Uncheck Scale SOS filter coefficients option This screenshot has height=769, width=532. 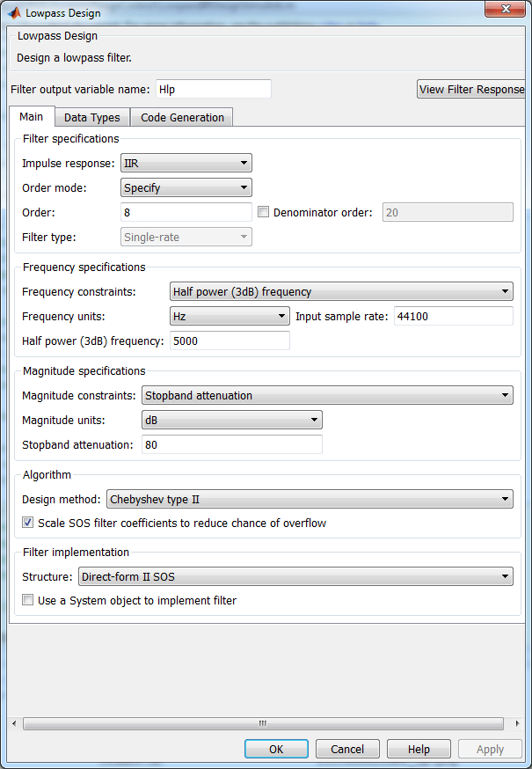[28, 524]
